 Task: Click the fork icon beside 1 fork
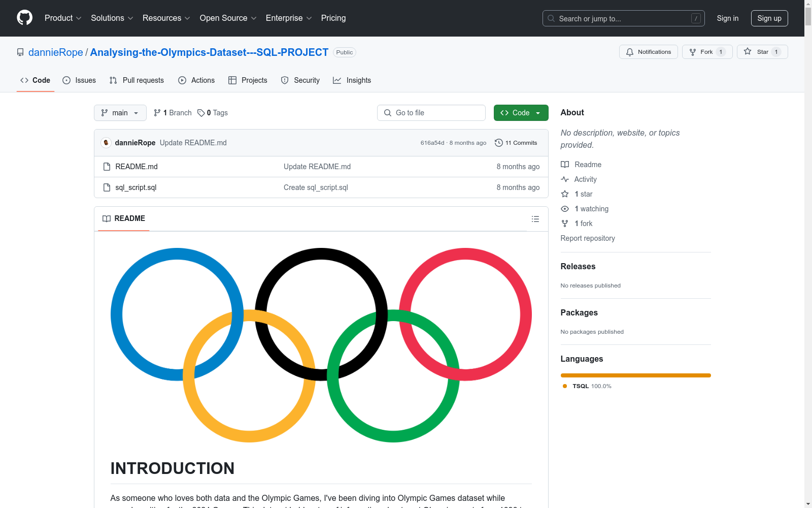tap(565, 224)
